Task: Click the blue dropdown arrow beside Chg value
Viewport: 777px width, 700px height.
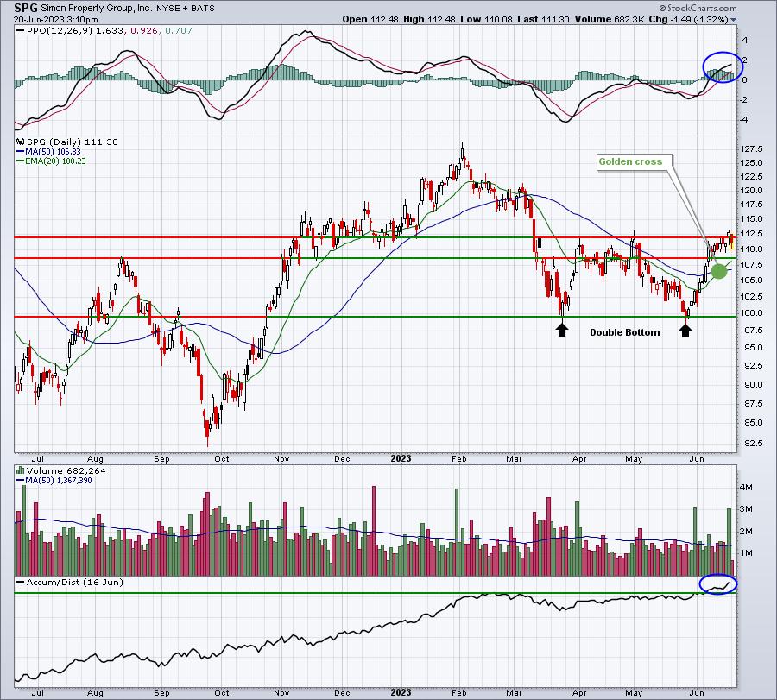Action: pos(733,20)
